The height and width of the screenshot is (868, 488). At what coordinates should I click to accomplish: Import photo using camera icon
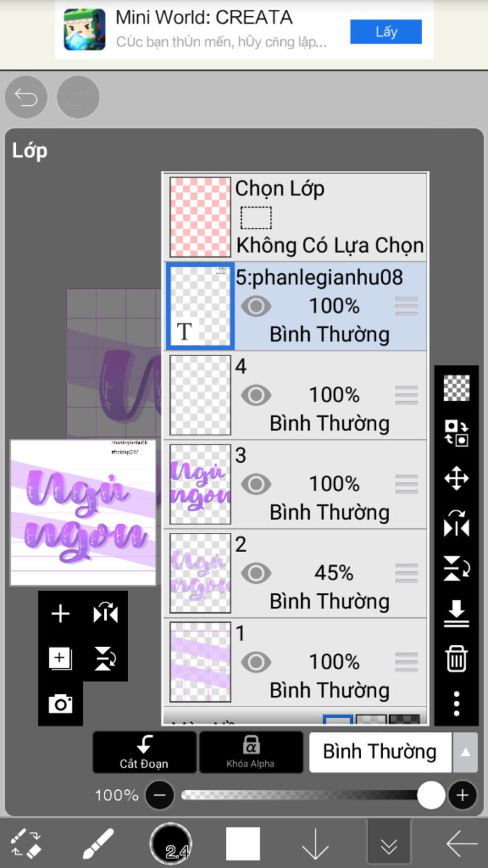[x=61, y=703]
